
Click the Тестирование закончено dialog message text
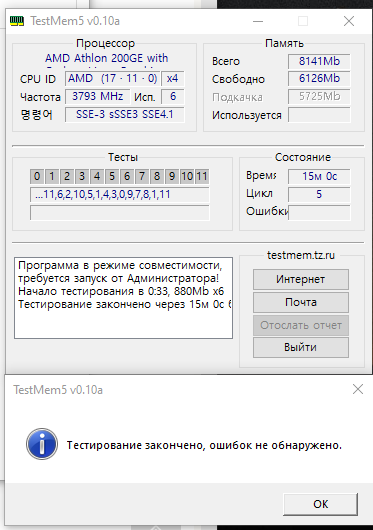tap(204, 445)
